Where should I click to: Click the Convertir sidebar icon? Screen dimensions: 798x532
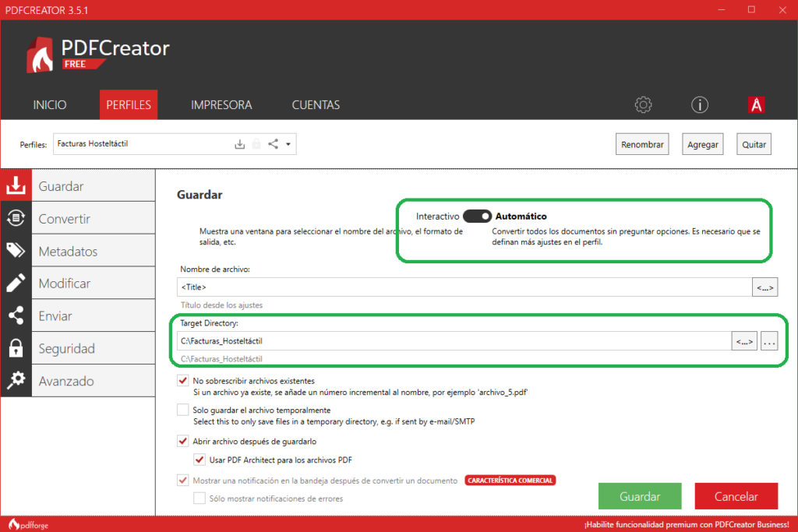[16, 219]
